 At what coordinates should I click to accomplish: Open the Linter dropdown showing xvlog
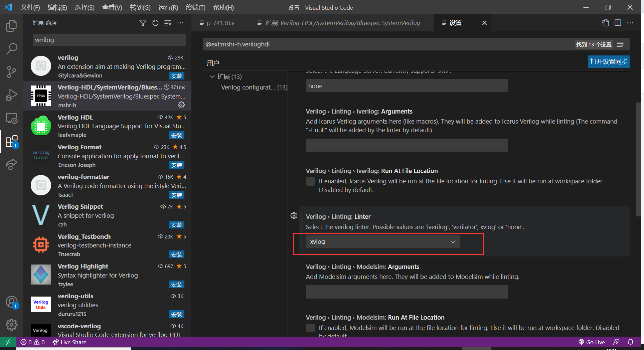[x=383, y=241]
